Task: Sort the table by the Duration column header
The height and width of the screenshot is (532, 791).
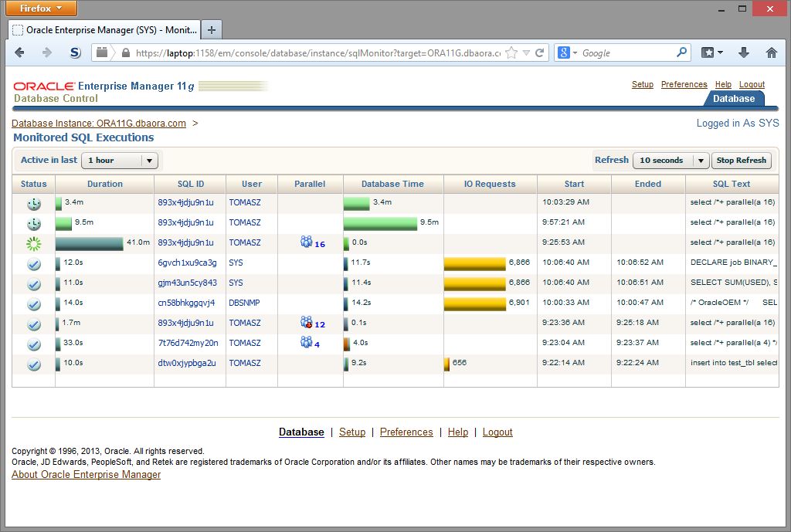Action: [105, 184]
